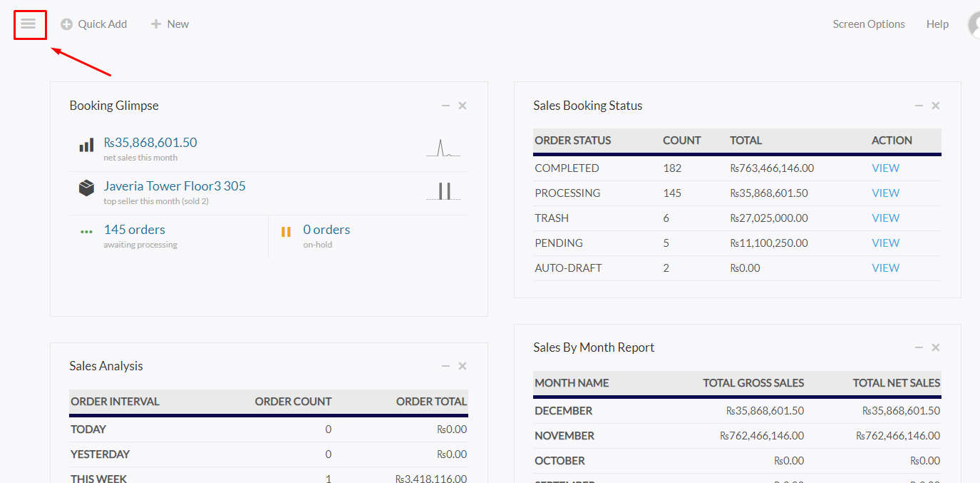View PENDING orders

click(x=885, y=243)
